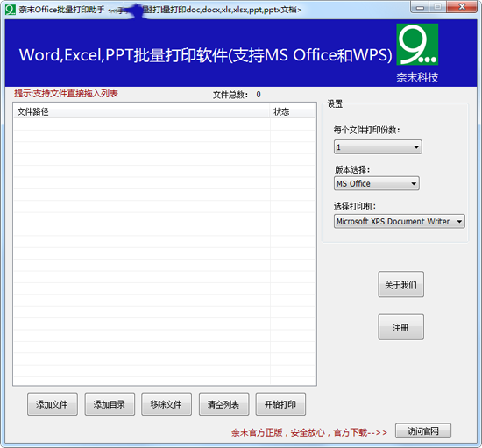Click the red hint 提示:支持文件直接拖入列表
Screen dimensions: 482x448
(66, 94)
